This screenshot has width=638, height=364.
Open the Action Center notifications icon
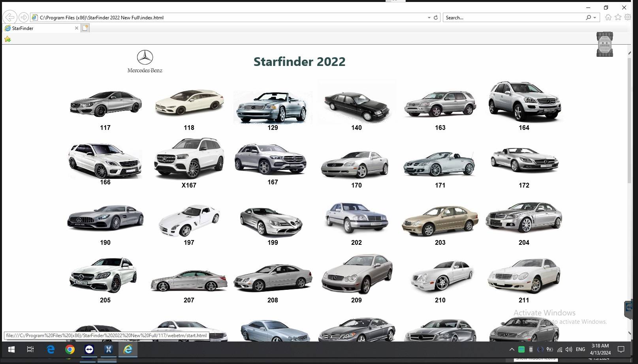621,349
